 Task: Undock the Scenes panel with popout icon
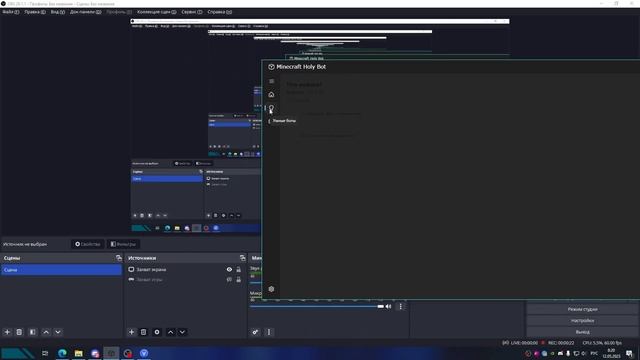pyautogui.click(x=119, y=258)
